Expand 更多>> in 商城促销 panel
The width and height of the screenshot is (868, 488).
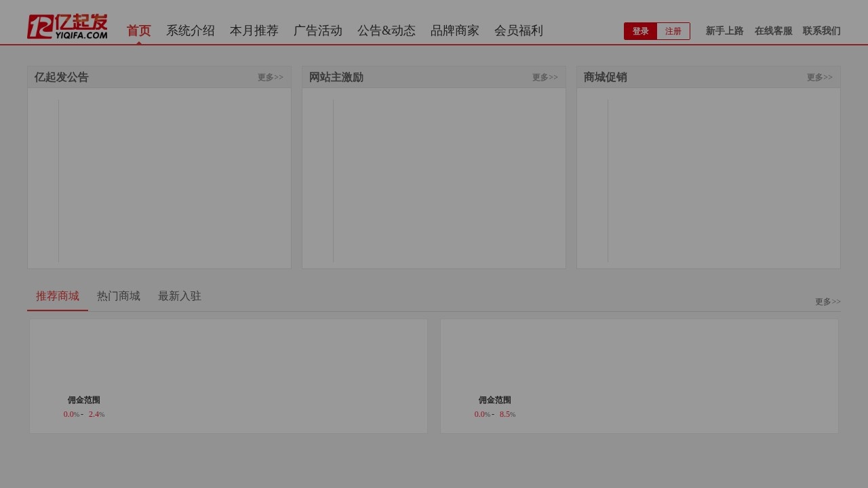pos(819,77)
